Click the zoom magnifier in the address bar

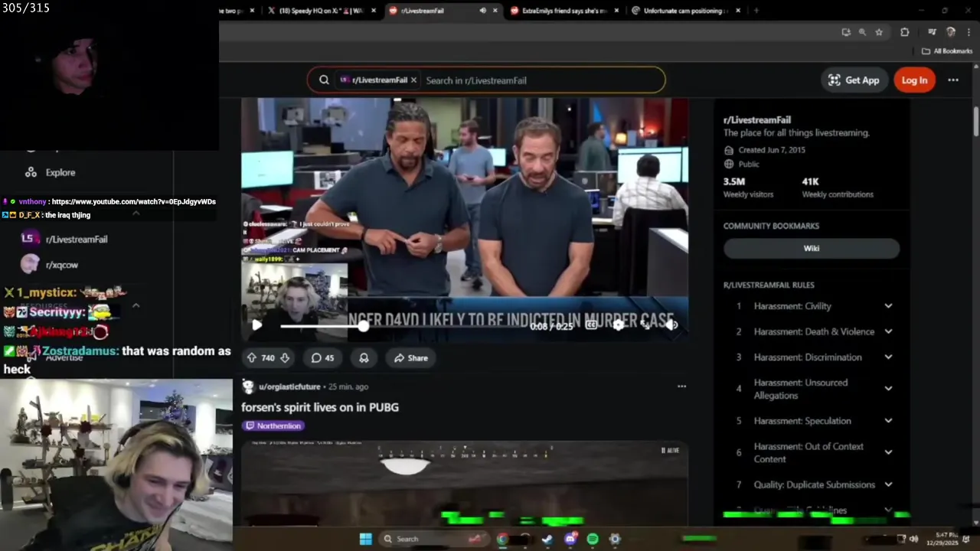click(862, 32)
